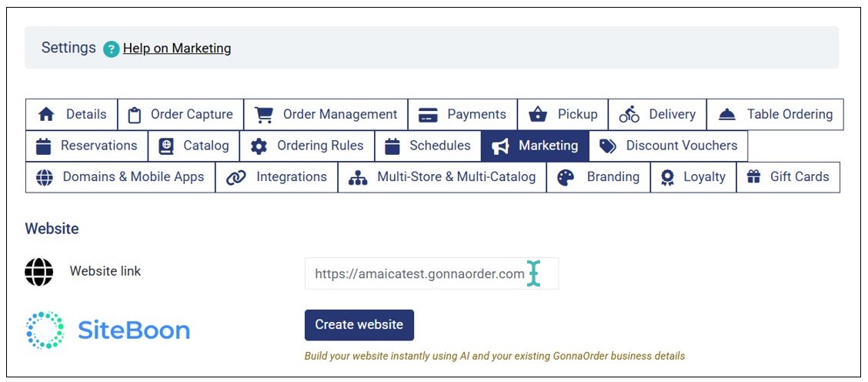This screenshot has height=382, width=868.
Task: Select the Ordering Rules gear icon
Action: point(259,146)
